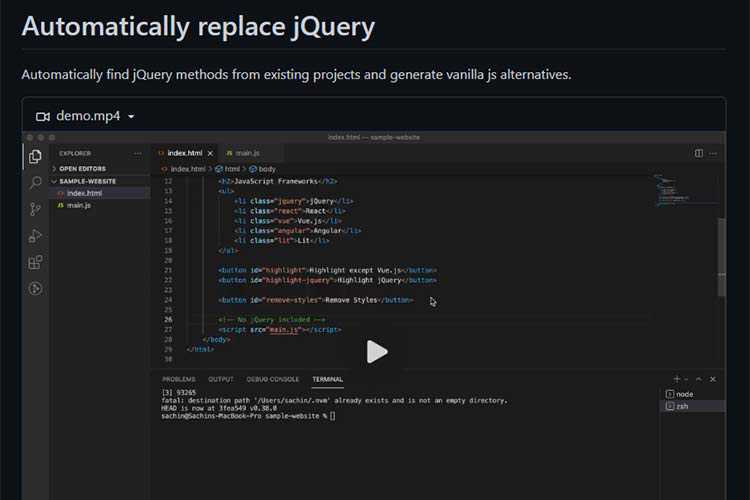Switch to the Problems panel tab

[179, 380]
